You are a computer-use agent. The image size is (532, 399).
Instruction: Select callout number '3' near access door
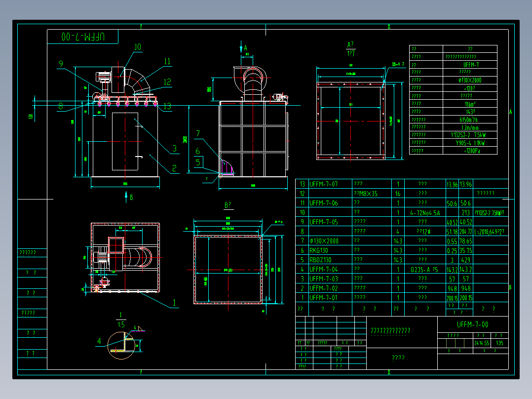[174, 149]
